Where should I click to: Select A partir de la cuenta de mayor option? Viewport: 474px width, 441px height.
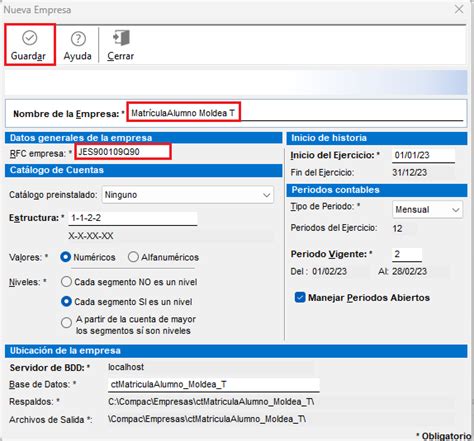click(66, 323)
